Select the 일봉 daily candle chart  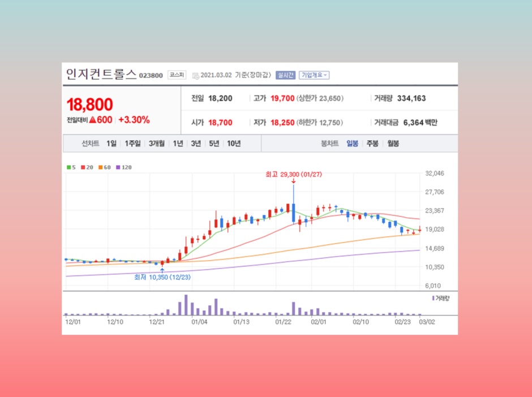[352, 144]
